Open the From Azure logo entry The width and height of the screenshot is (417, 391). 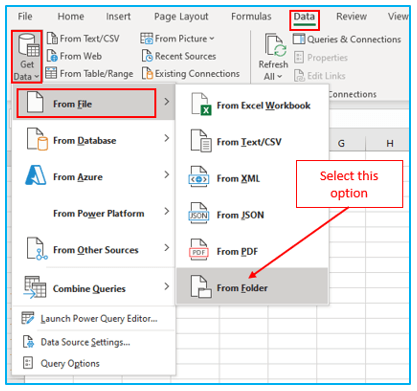pos(35,175)
